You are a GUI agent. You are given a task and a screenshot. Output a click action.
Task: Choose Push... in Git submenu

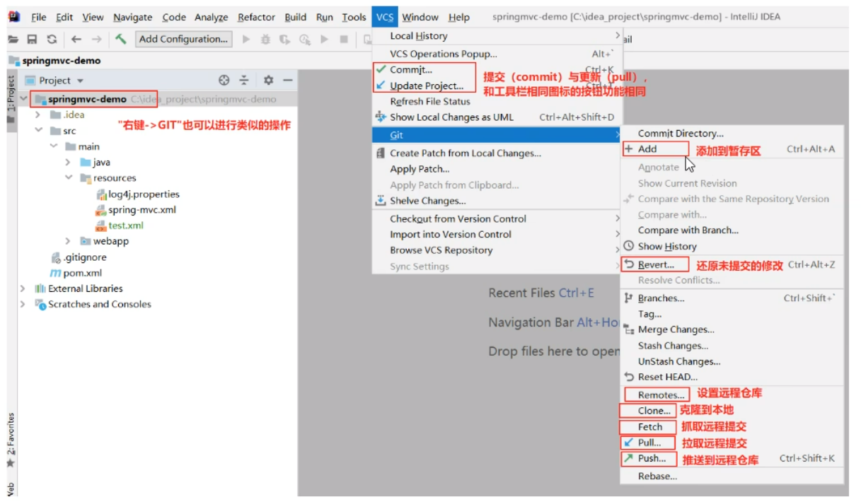[732, 459]
